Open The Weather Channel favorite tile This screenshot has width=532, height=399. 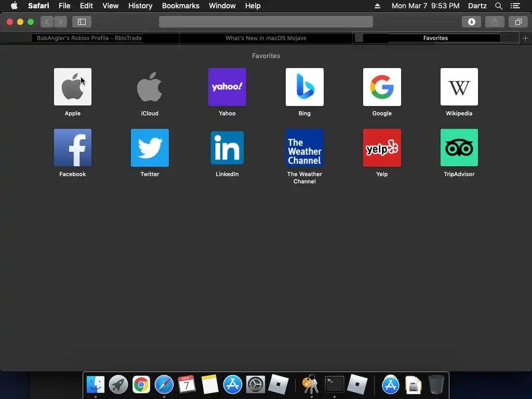tap(304, 148)
